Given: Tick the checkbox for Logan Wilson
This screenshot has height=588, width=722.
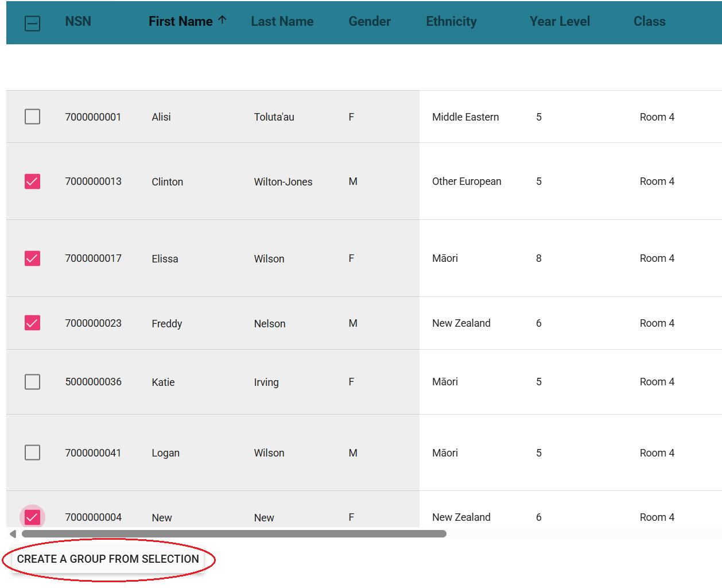Looking at the screenshot, I should click(33, 452).
